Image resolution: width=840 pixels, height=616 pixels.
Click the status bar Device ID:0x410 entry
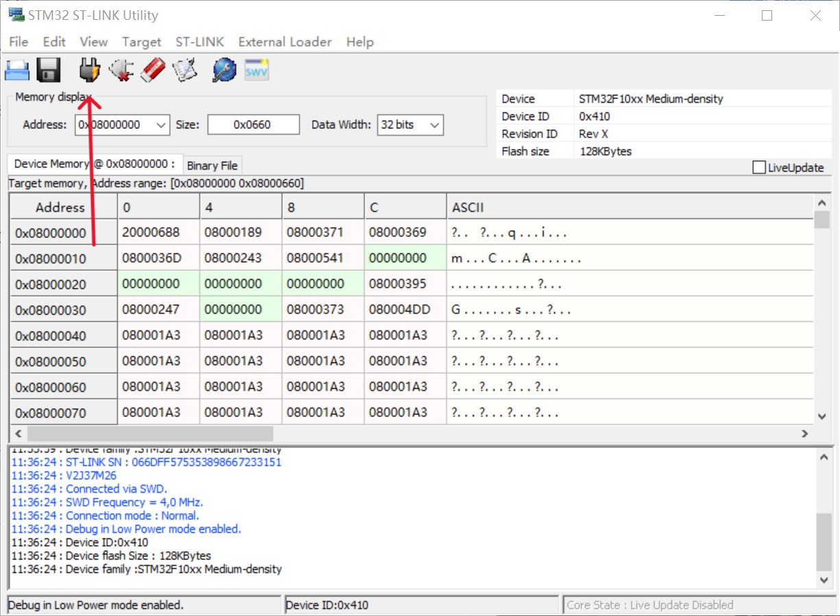click(420, 605)
